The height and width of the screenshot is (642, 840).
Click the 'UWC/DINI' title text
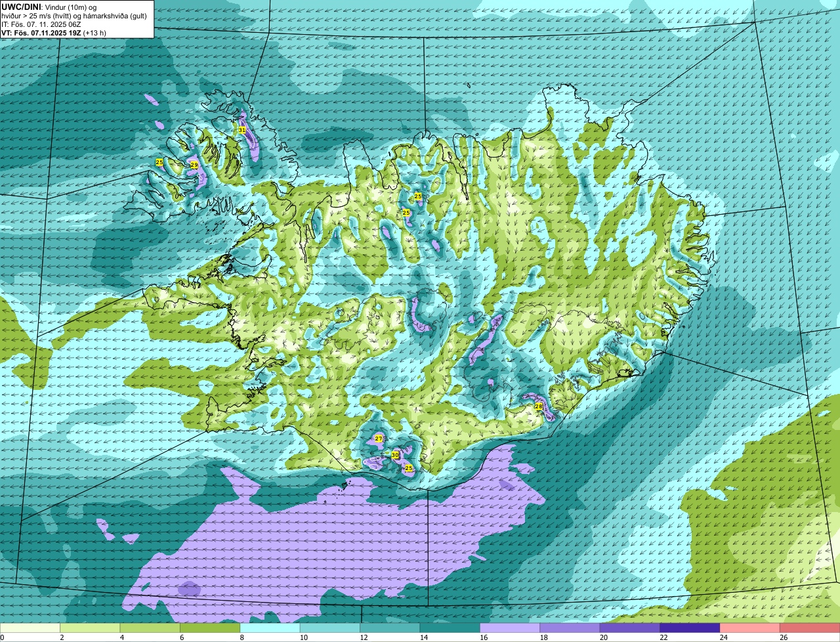coord(22,7)
